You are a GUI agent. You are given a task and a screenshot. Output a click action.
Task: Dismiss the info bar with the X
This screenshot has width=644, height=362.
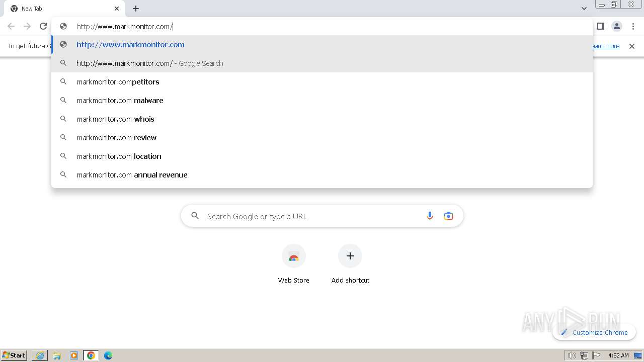pyautogui.click(x=632, y=46)
